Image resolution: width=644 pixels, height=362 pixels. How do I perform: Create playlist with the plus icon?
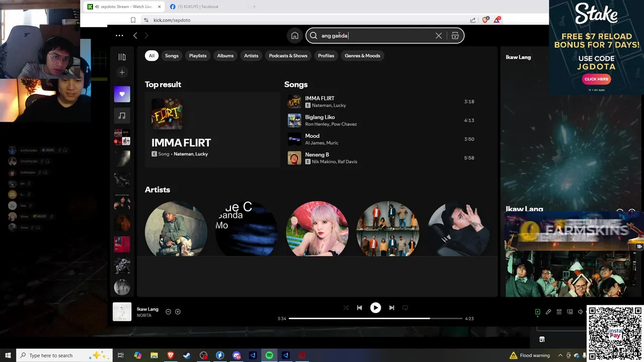point(122,72)
